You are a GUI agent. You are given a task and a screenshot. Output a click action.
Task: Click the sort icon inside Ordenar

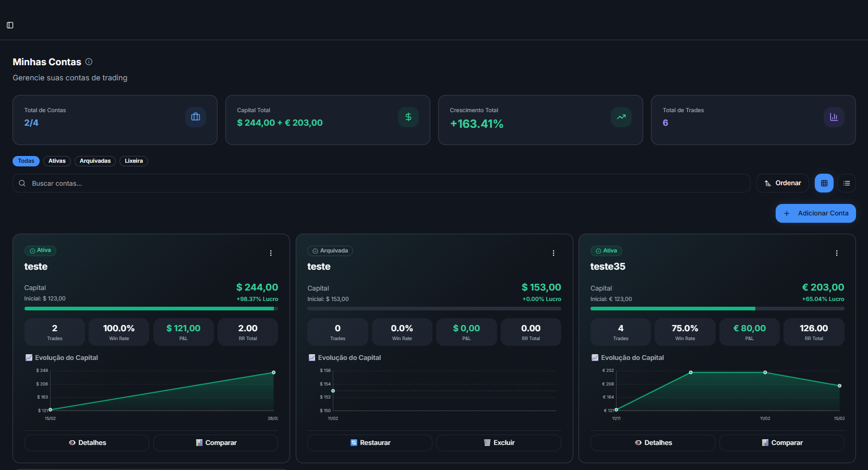click(x=768, y=183)
